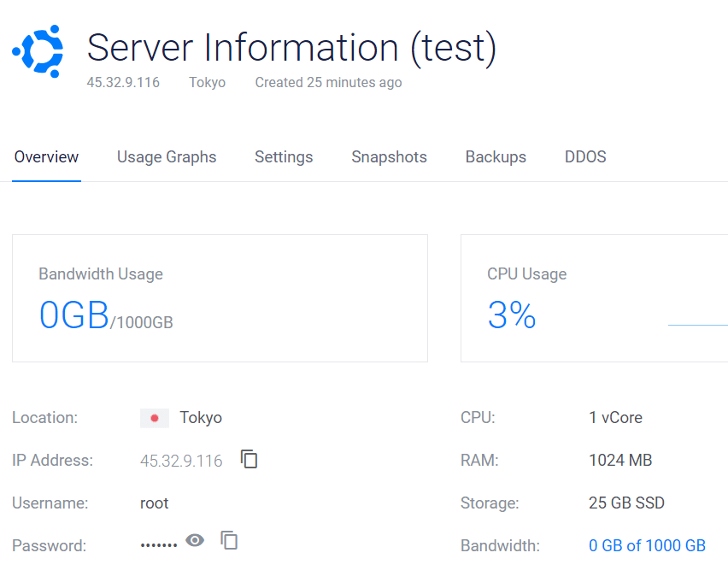Reveal the password with eye icon
Viewport: 728px width, 588px height.
click(x=196, y=540)
